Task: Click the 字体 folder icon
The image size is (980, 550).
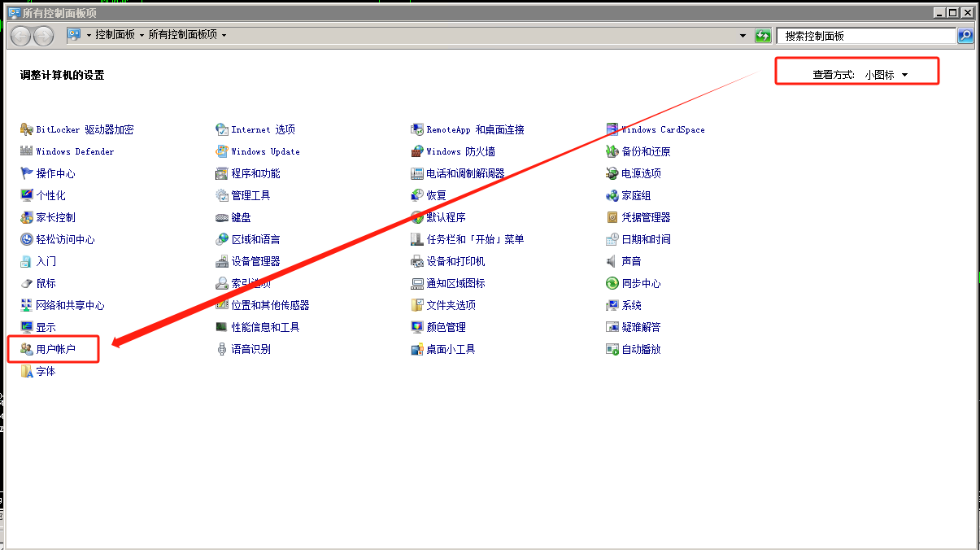Action: pos(27,371)
